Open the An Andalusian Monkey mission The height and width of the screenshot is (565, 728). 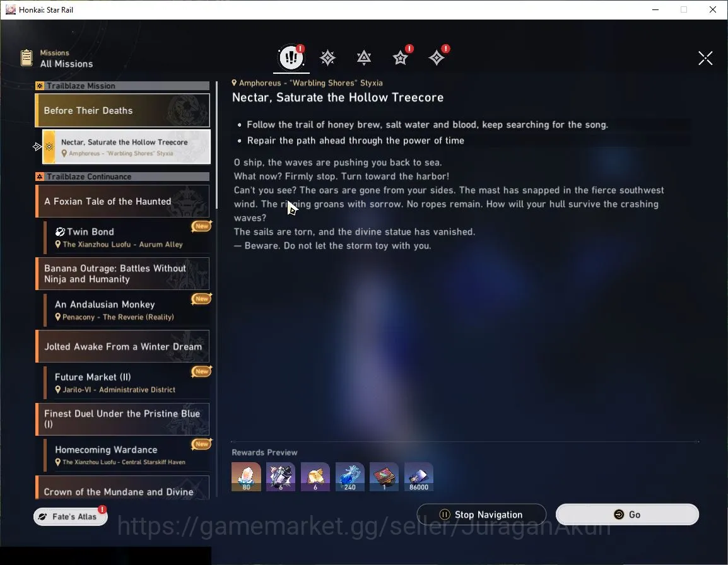(x=127, y=310)
